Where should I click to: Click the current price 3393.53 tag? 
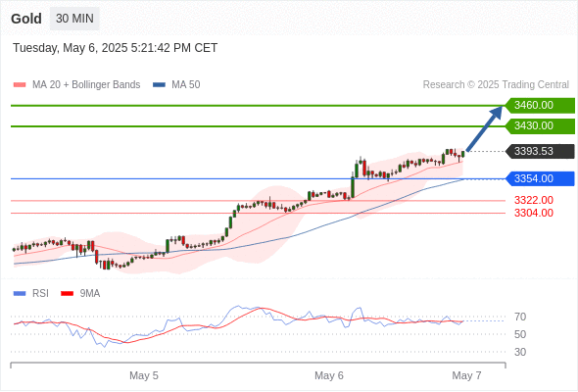(x=540, y=151)
